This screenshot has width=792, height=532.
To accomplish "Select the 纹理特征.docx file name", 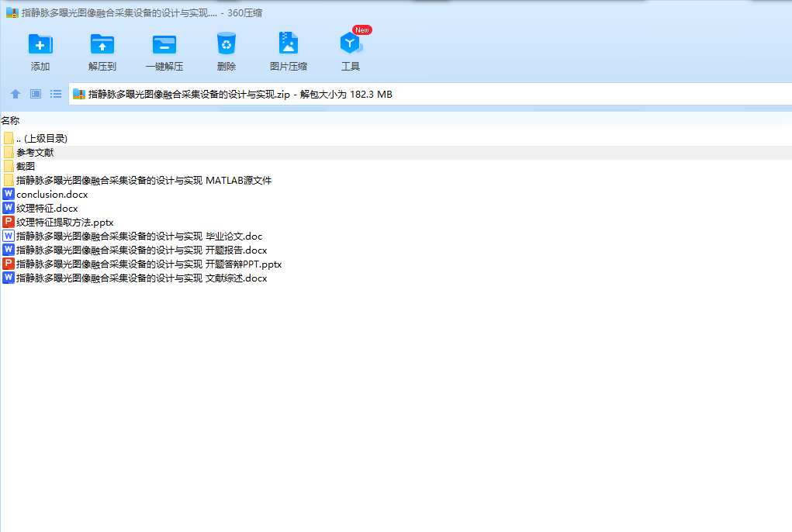I will (x=47, y=209).
